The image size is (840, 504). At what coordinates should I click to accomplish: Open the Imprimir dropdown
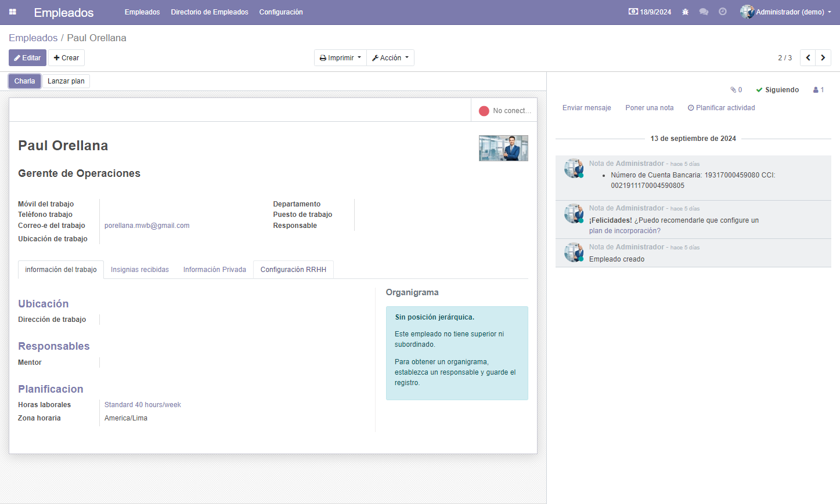[340, 58]
